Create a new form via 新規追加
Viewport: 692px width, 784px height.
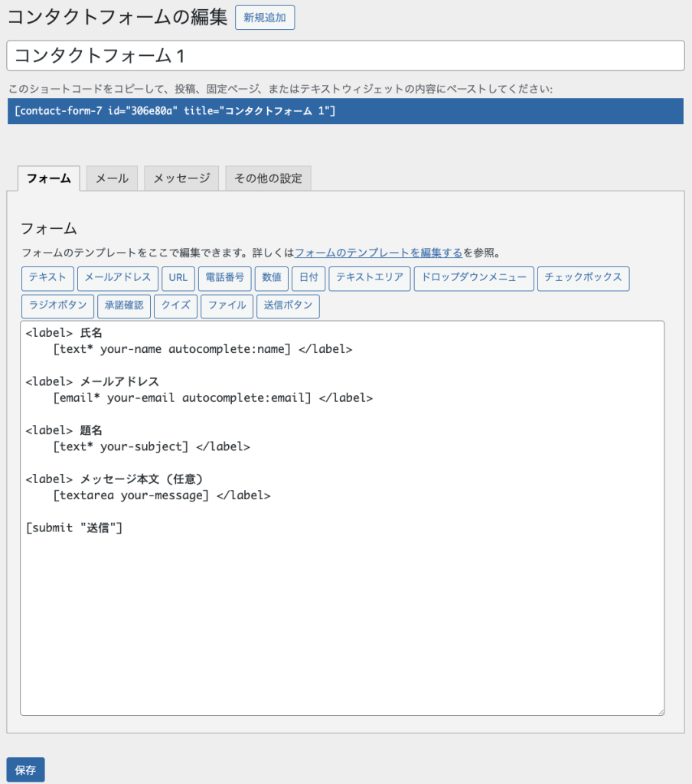point(264,18)
